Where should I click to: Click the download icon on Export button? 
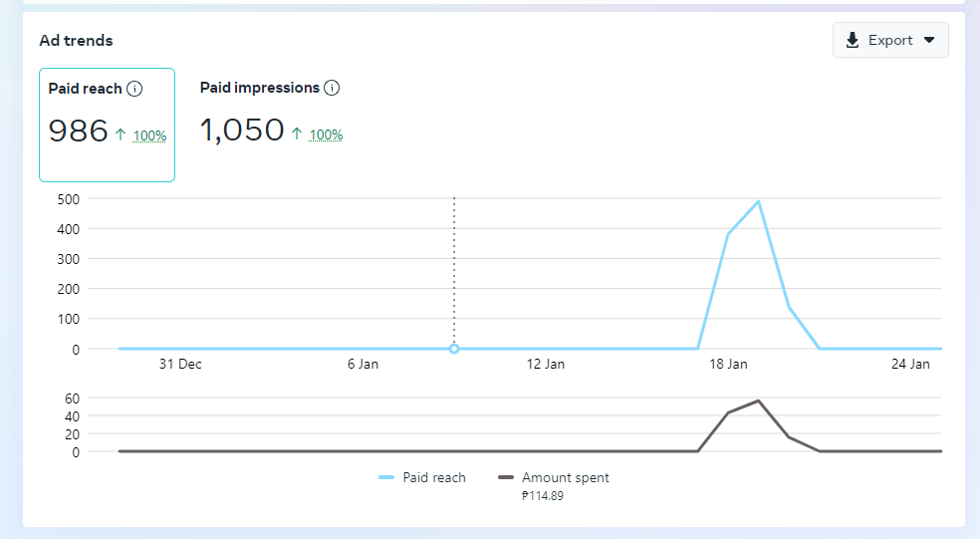[x=852, y=40]
